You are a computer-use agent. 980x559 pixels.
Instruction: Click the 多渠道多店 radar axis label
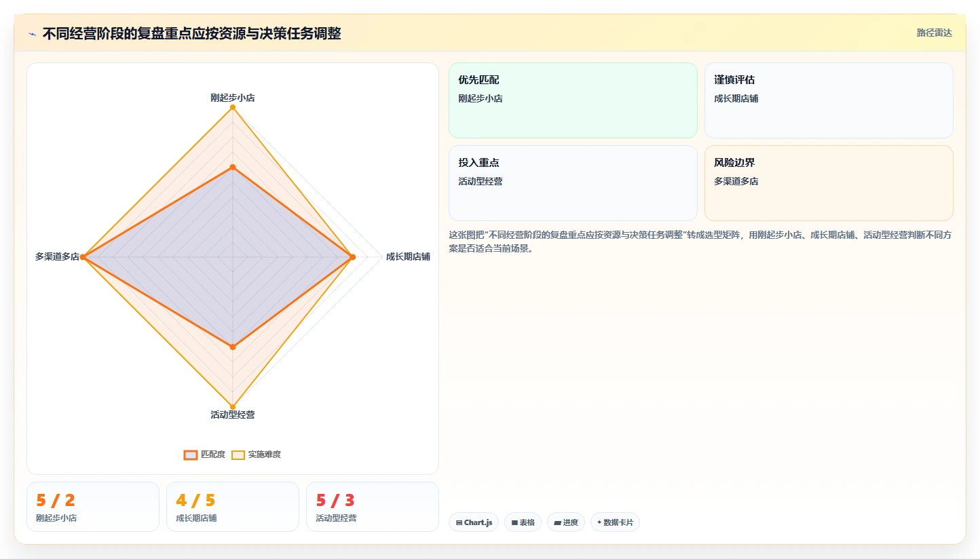pyautogui.click(x=57, y=256)
